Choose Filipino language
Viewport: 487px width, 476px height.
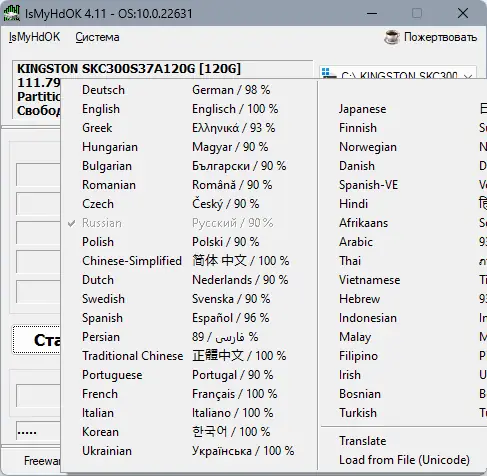point(403,356)
